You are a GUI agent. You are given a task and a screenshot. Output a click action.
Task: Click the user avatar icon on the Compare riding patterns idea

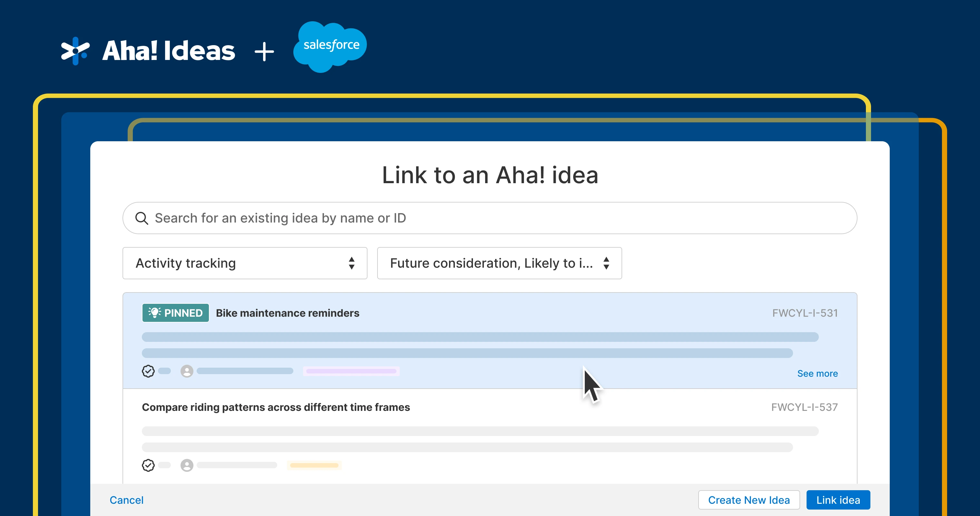click(x=187, y=465)
